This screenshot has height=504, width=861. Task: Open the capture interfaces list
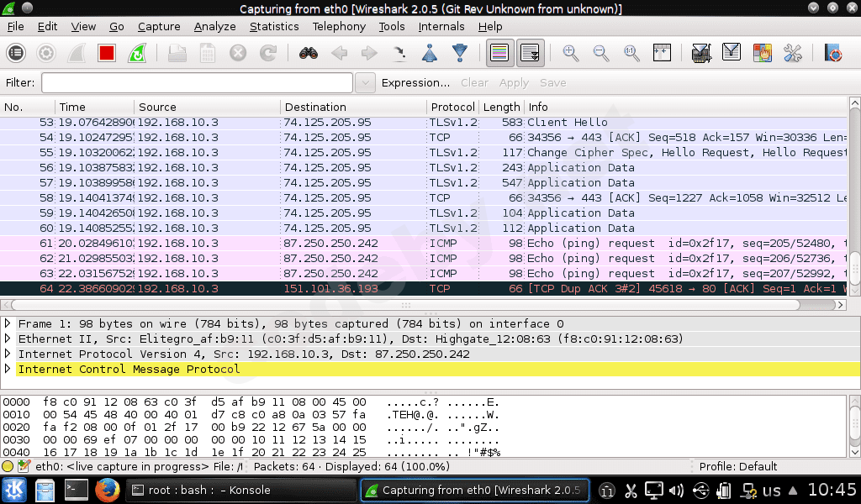tap(16, 53)
